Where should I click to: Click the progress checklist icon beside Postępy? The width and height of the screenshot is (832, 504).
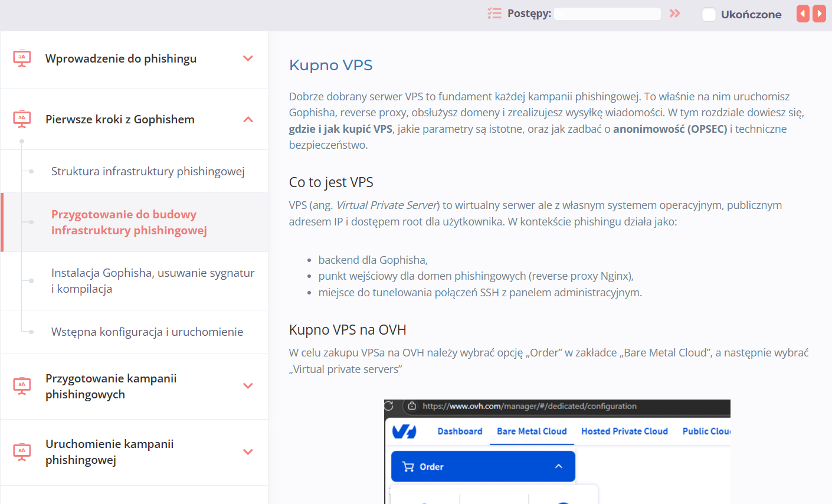tap(494, 13)
